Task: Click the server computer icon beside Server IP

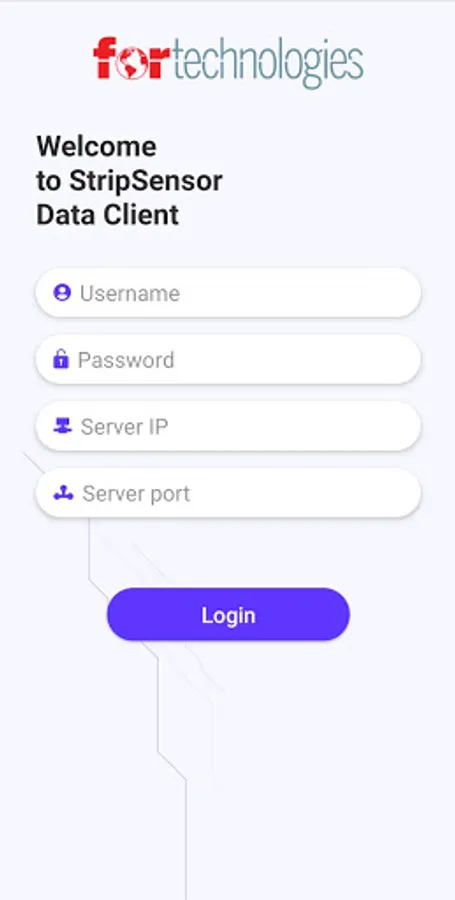Action: tap(63, 426)
